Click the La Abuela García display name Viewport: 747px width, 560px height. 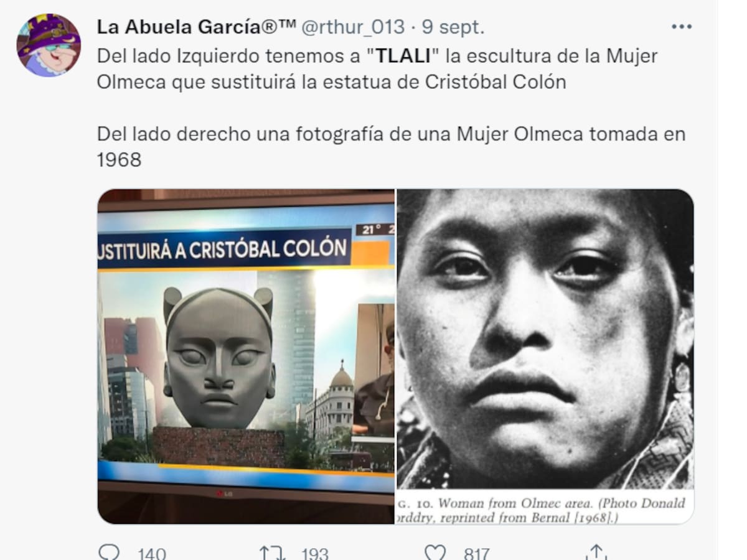point(197,27)
